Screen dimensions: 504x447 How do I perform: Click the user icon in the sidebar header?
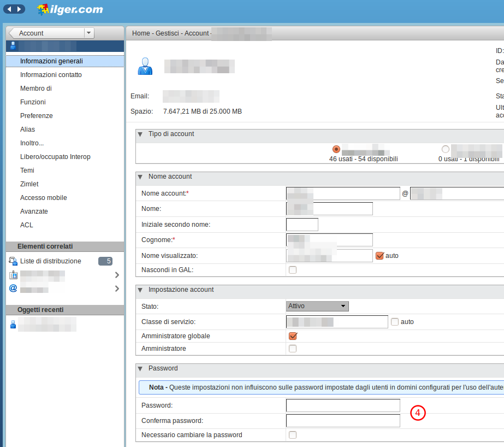13,46
